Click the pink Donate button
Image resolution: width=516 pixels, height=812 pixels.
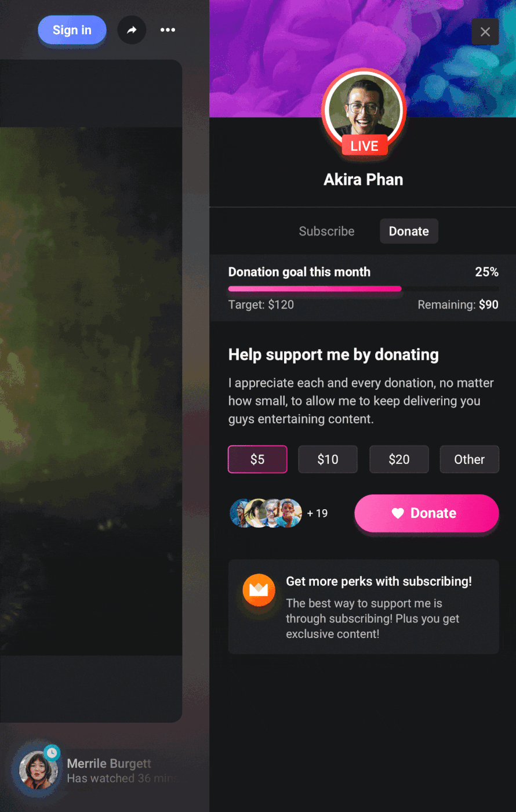tap(427, 513)
